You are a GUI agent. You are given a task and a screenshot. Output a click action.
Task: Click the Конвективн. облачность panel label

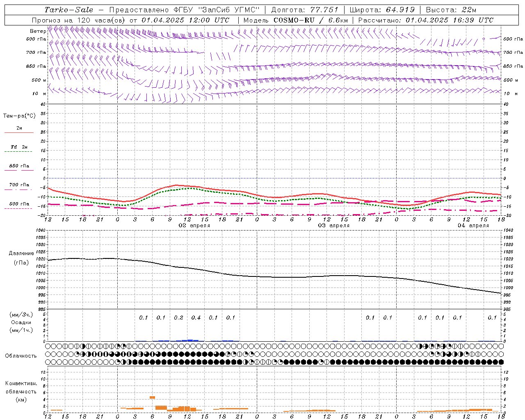tap(21, 391)
